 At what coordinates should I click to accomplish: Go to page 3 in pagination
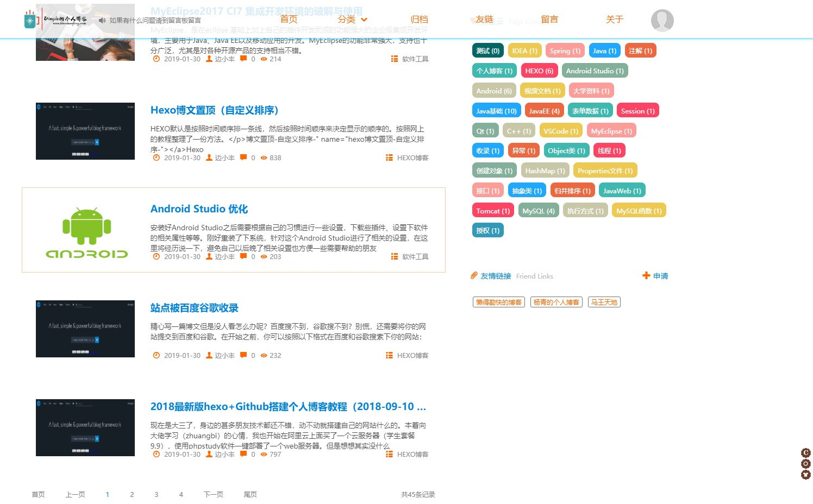coord(157,495)
